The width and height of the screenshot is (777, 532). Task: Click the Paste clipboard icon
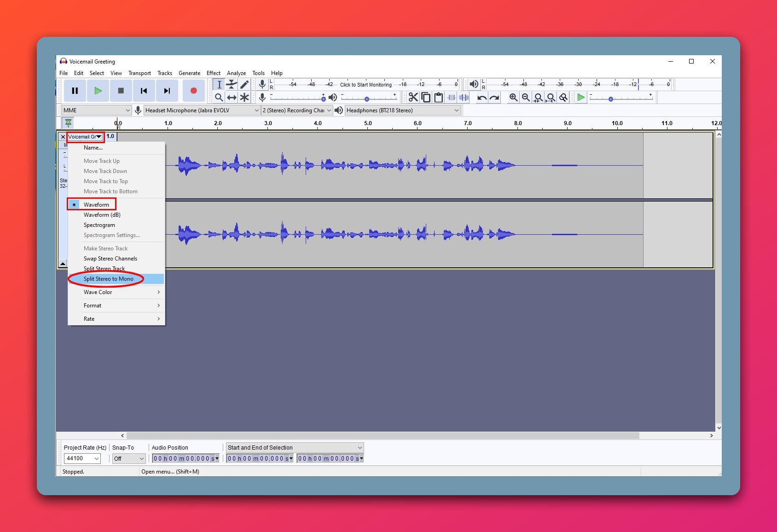438,97
